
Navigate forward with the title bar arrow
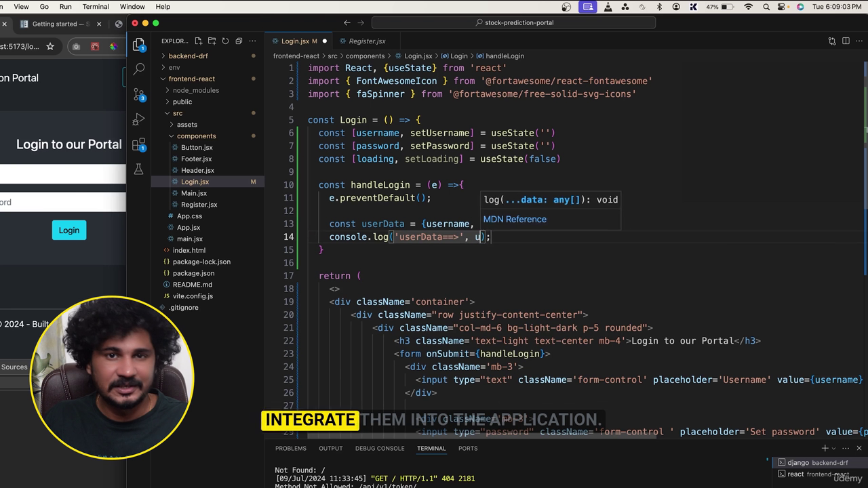coord(361,22)
